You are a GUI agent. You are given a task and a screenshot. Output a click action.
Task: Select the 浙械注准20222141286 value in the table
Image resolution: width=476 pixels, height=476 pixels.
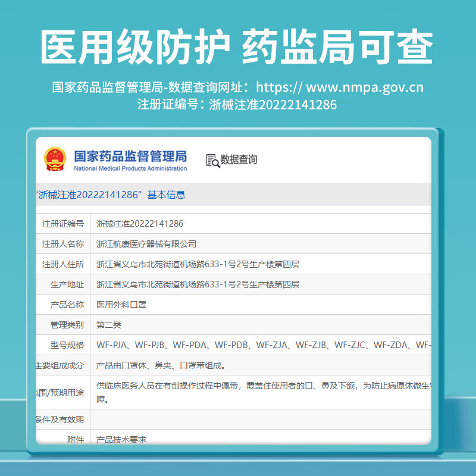(x=140, y=224)
